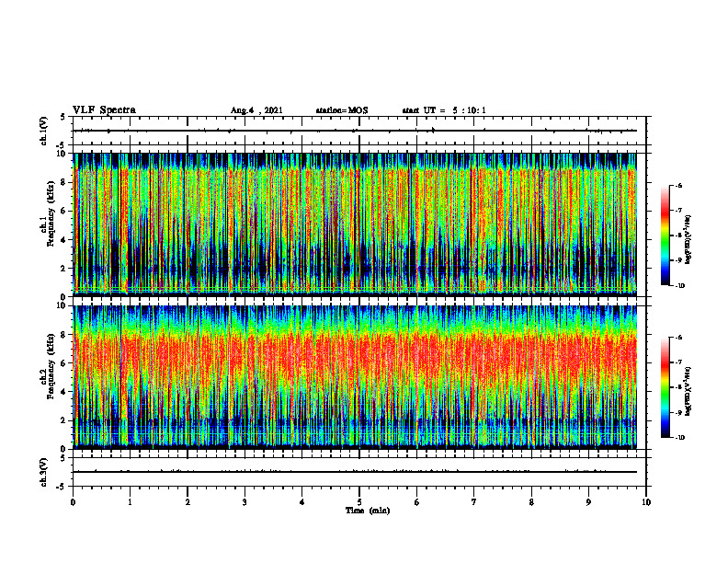Click the ch.2 color scale bar
Image resolution: width=728 pixels, height=563 pixels.
665,387
